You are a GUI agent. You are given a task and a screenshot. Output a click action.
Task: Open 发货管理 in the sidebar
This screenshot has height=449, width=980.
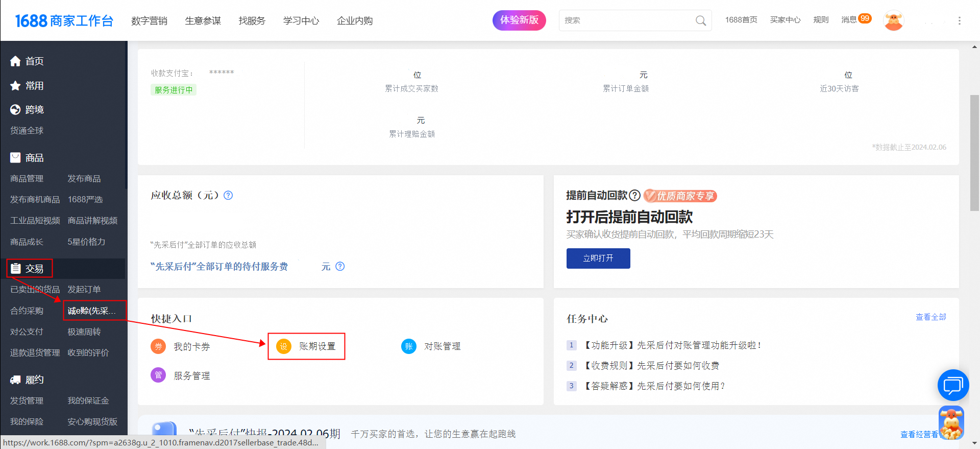(x=27, y=401)
